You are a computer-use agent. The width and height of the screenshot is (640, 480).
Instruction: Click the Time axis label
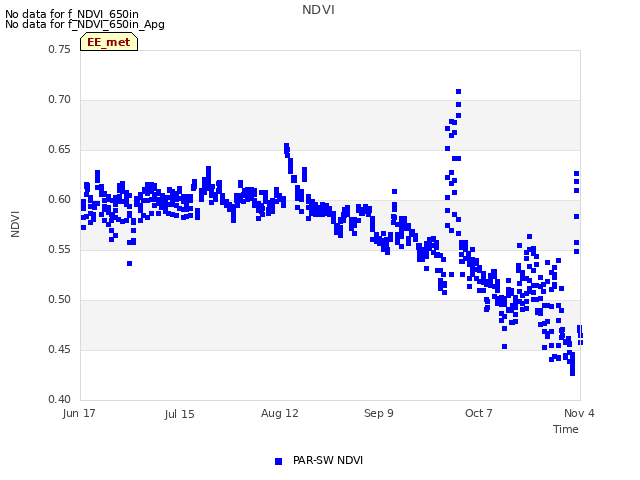pyautogui.click(x=566, y=429)
